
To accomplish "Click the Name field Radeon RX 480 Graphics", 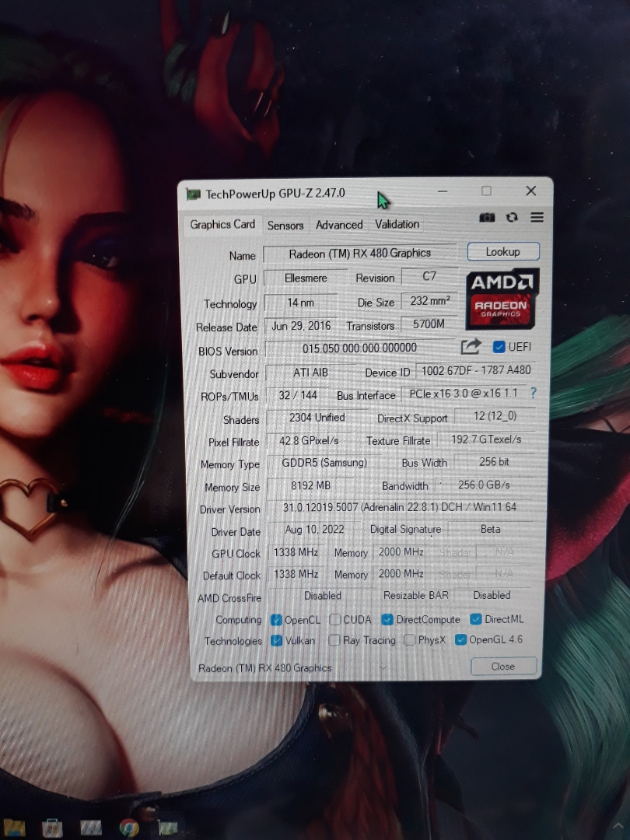I will coord(360,254).
